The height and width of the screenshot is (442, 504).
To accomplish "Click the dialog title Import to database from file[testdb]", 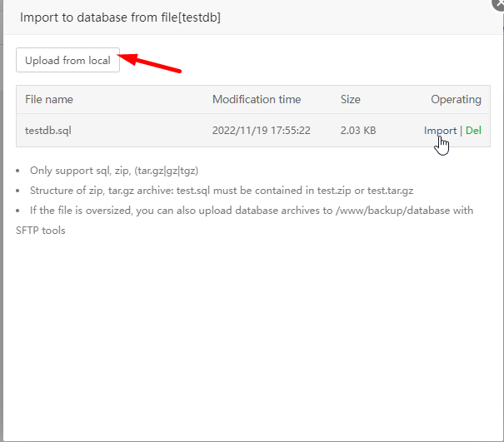I will coord(120,17).
